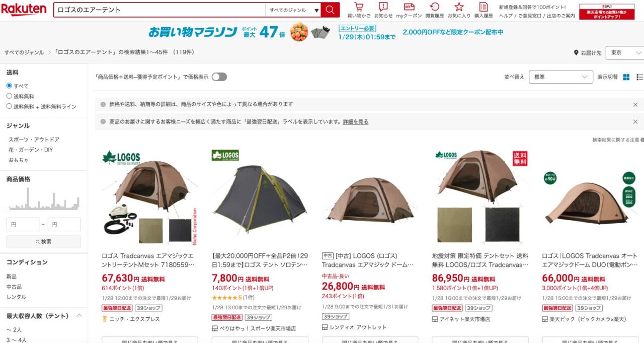The image size is (644, 343).
Task: Click the red search magnifier button
Action: [330, 10]
